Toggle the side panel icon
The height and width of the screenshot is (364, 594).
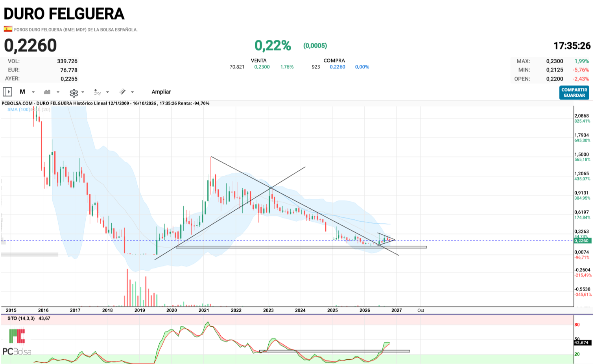point(7,92)
